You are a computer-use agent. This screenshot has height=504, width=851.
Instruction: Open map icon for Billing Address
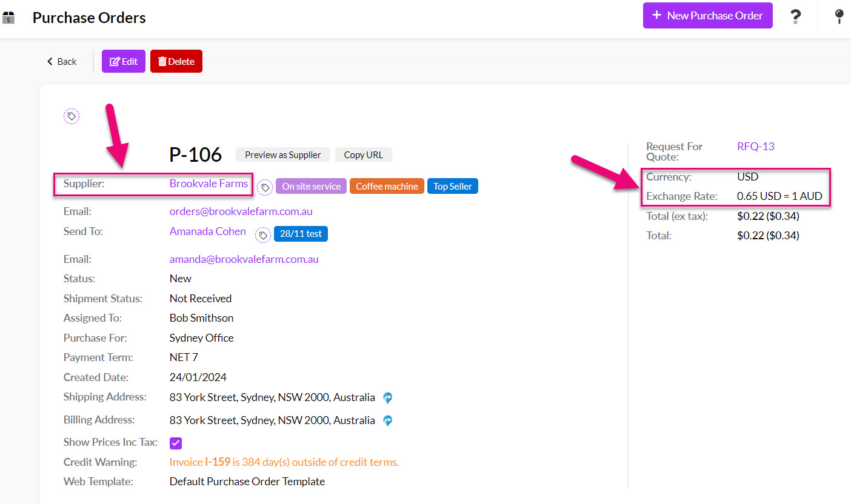[x=388, y=420]
